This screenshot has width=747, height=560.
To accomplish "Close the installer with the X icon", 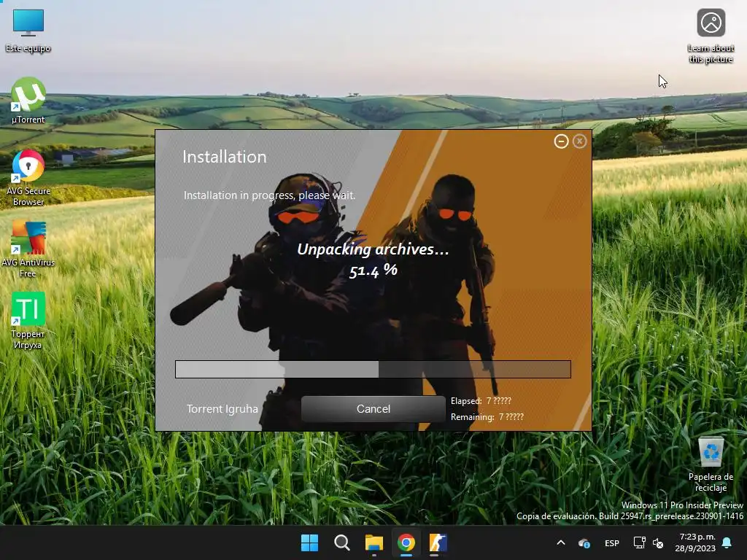I will [x=580, y=141].
